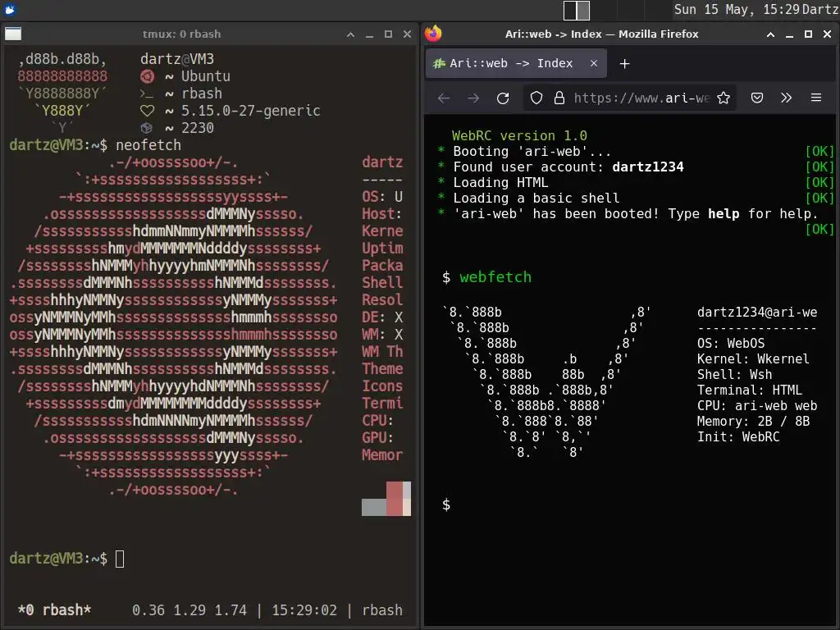
Task: Click the Firefox logo in title bar
Action: pos(433,34)
